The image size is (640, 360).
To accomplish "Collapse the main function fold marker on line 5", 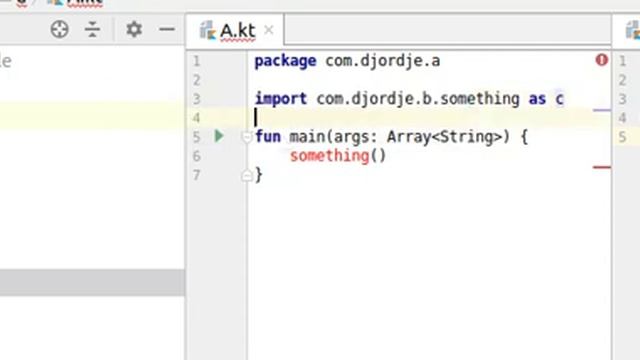I will (246, 137).
